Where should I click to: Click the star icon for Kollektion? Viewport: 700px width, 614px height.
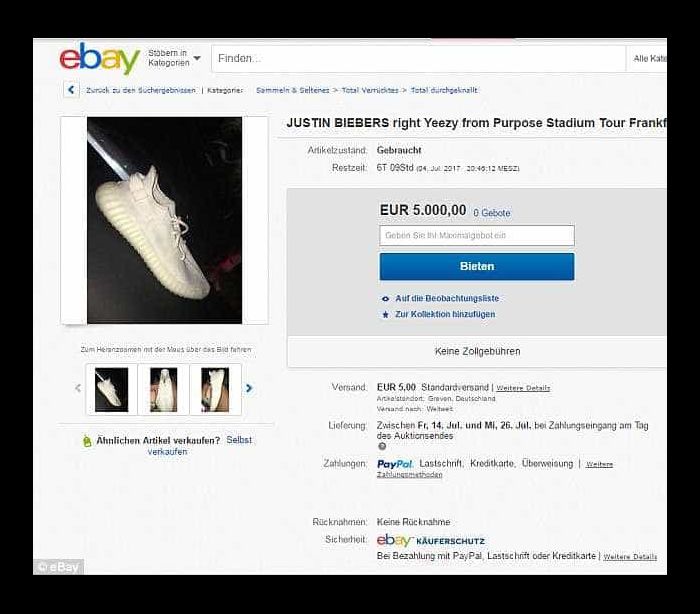click(x=386, y=314)
